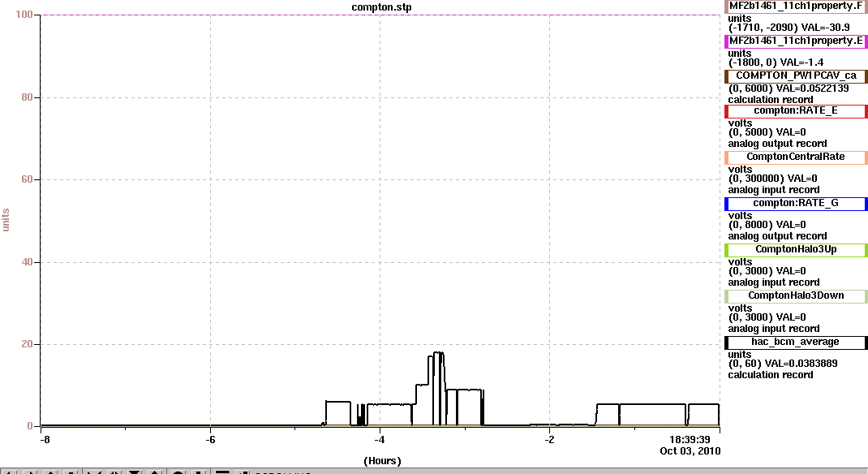Click the (Hours) x-axis label
Screen dimensions: 868x474
click(x=382, y=461)
